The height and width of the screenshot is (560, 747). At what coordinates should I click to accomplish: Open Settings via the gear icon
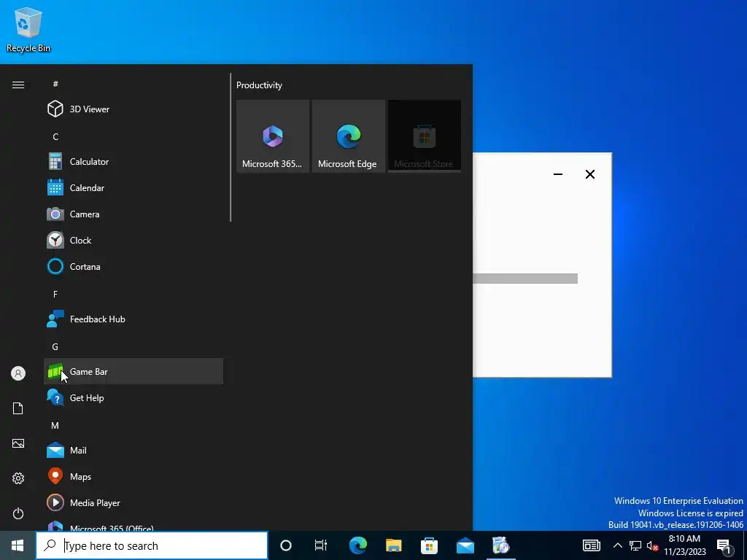(x=18, y=478)
